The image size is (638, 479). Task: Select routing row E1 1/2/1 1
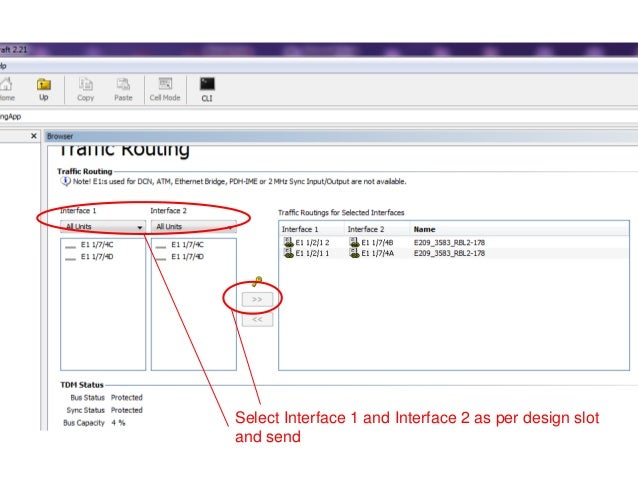click(454, 253)
